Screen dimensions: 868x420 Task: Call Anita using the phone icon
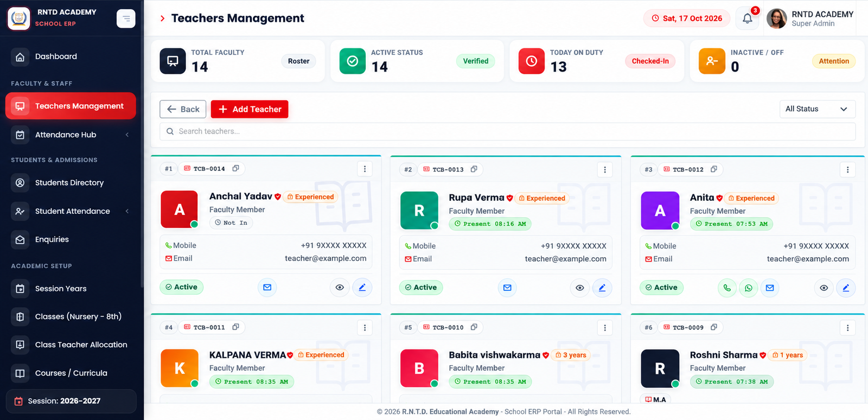coord(727,288)
